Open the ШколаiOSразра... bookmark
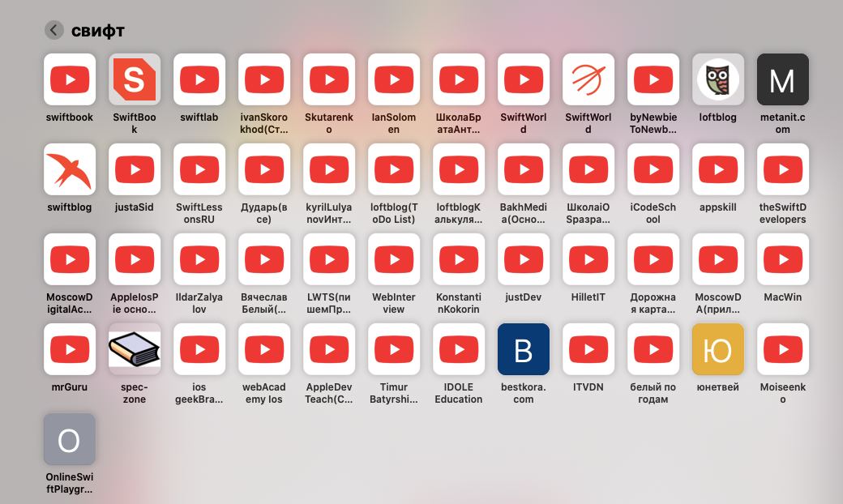 pos(588,169)
